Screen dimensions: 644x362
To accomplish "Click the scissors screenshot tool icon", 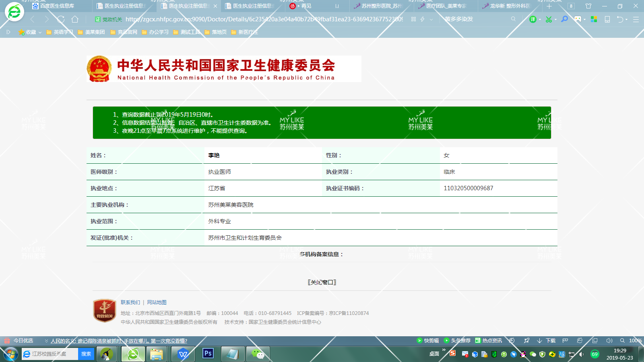I will (x=549, y=19).
